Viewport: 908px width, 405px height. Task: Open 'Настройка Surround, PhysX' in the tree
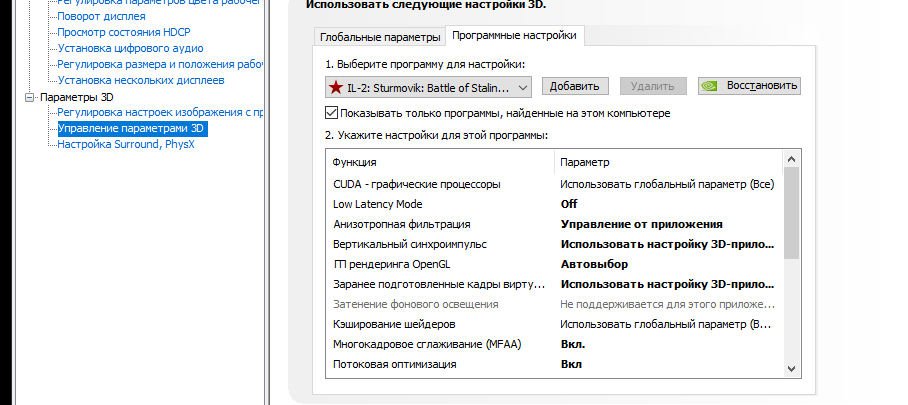pos(126,144)
